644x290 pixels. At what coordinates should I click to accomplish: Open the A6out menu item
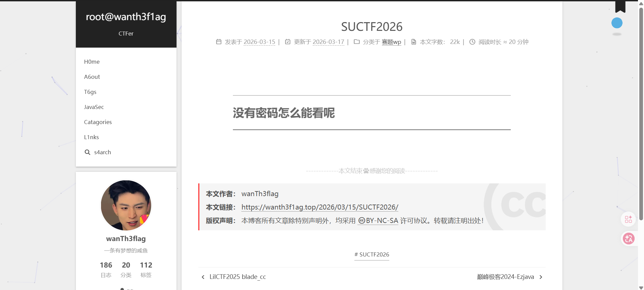[92, 77]
